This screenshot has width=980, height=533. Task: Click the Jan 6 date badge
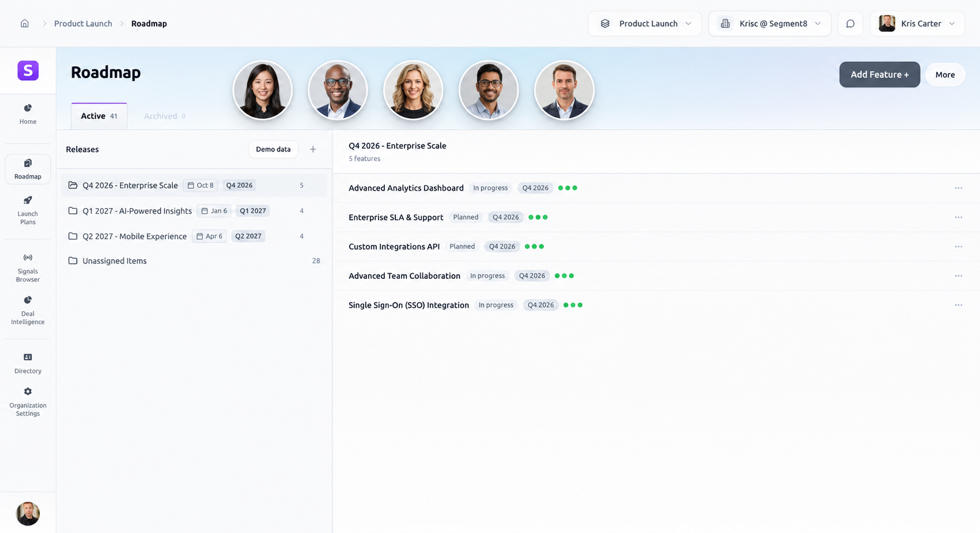pyautogui.click(x=214, y=211)
